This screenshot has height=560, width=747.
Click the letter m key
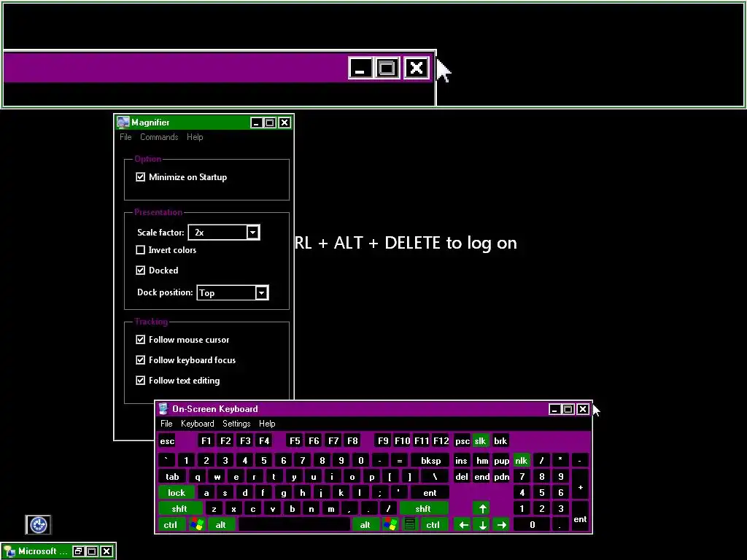330,508
